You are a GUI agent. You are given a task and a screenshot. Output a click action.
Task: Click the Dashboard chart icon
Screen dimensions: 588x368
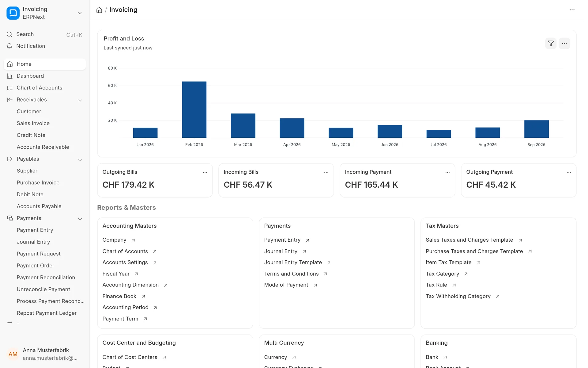click(10, 76)
